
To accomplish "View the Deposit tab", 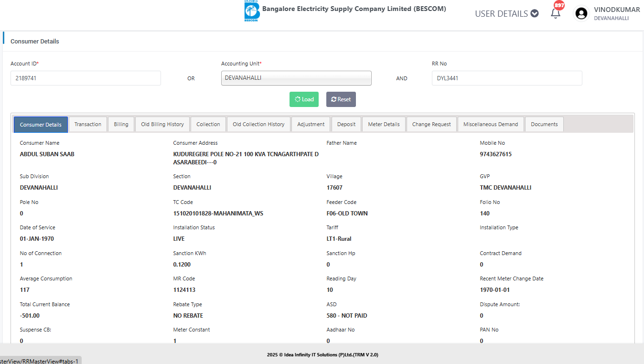I will (346, 124).
